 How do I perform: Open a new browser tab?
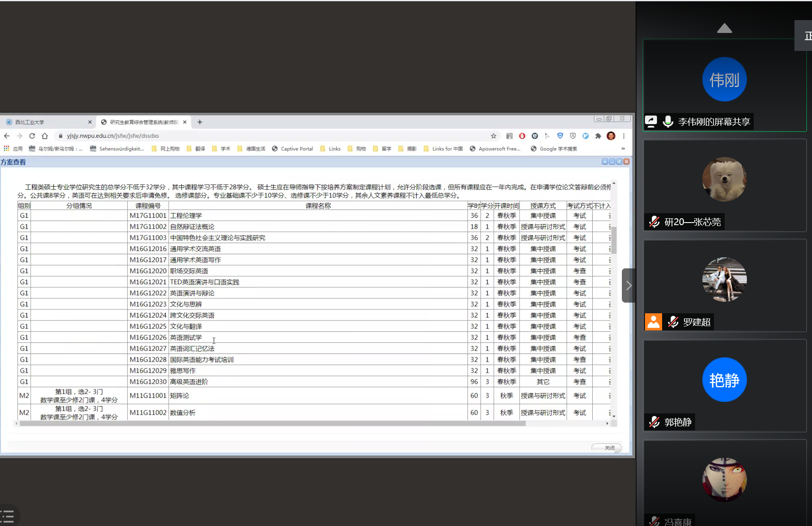tap(200, 122)
